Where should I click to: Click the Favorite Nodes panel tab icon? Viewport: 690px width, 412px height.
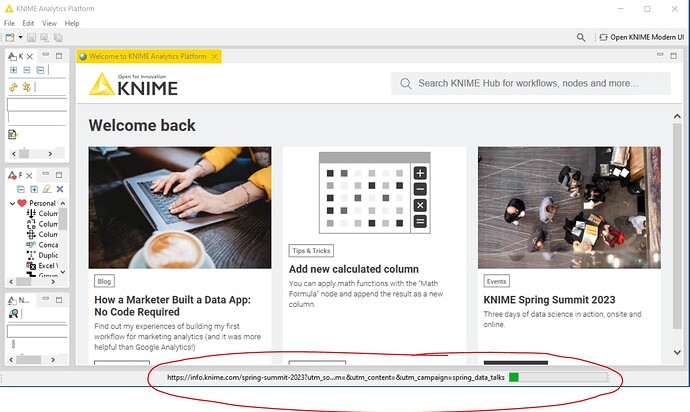point(12,176)
